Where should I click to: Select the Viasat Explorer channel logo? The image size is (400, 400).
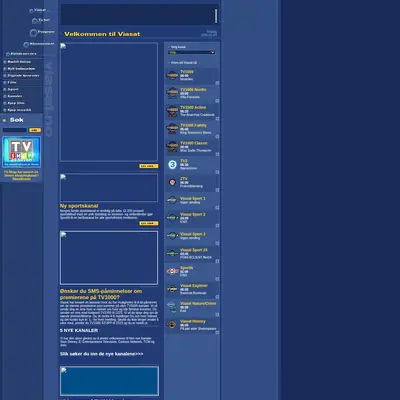[172, 289]
